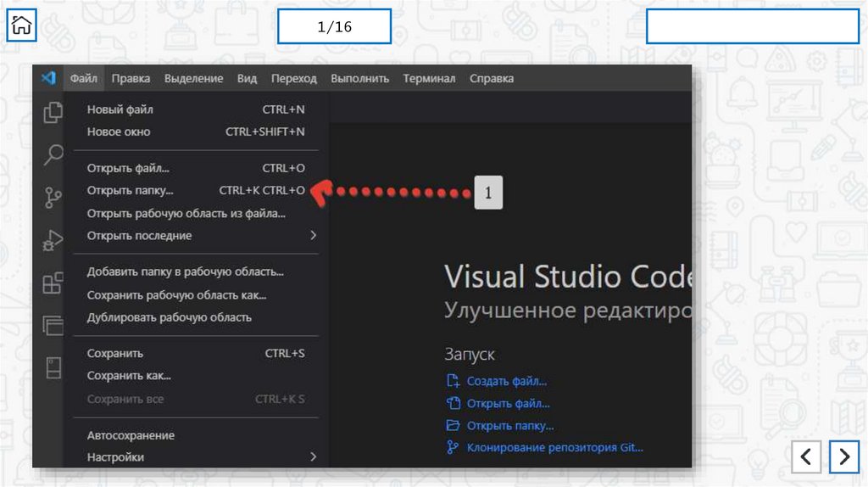
Task: Click the folder icon beside Открыть папку link
Action: tap(453, 426)
